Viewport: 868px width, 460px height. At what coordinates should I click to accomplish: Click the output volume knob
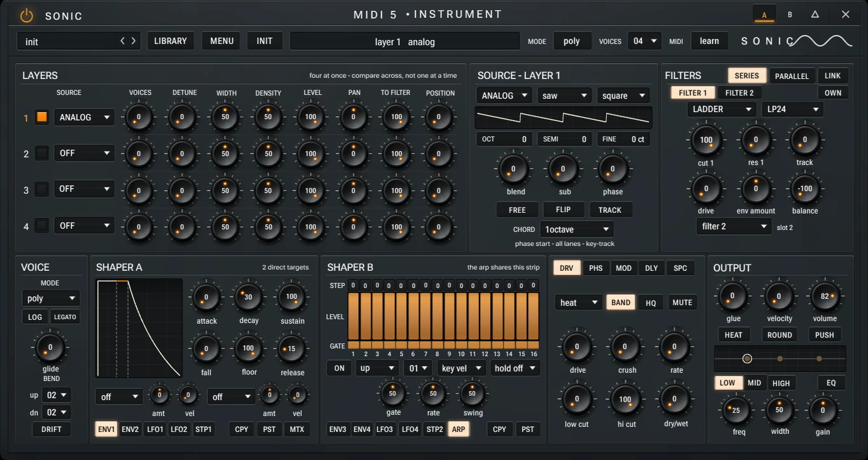pos(825,296)
